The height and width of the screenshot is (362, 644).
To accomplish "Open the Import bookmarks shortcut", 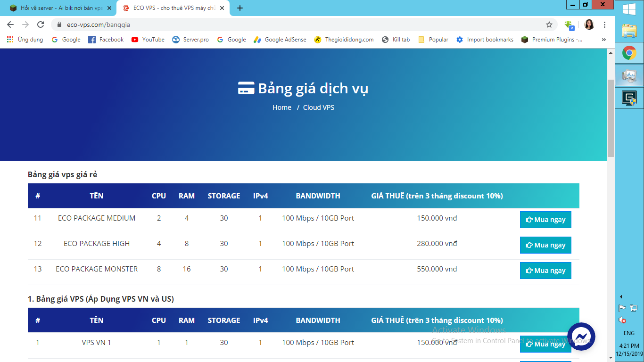I will (485, 40).
